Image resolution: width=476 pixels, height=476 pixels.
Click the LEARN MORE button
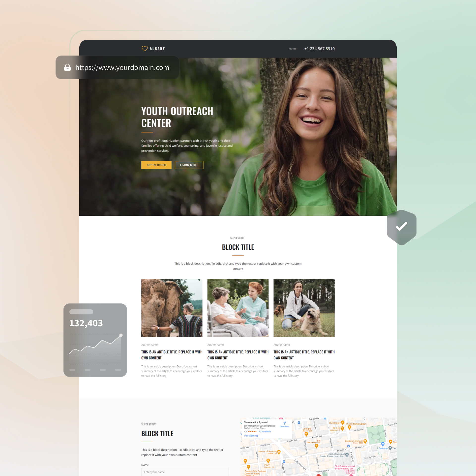[189, 165]
